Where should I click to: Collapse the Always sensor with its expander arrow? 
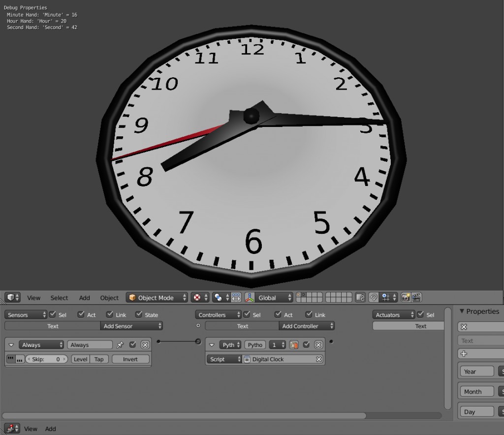[11, 344]
